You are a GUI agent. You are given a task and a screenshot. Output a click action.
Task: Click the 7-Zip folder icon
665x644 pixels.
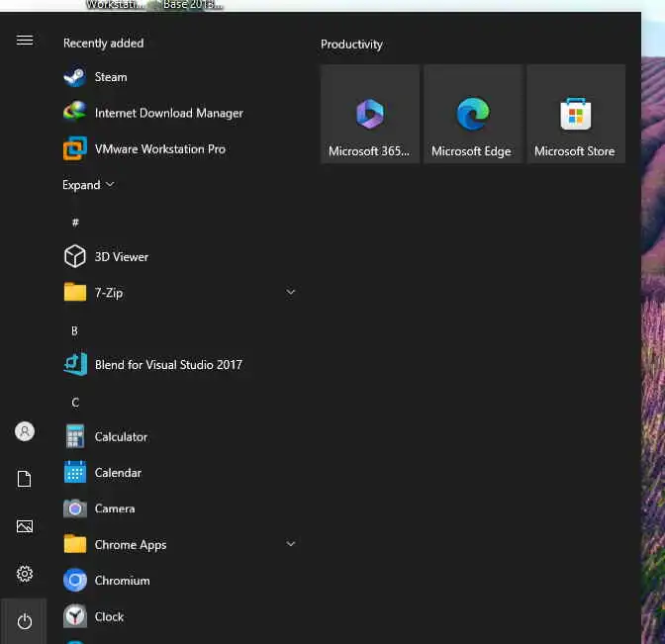pos(75,292)
